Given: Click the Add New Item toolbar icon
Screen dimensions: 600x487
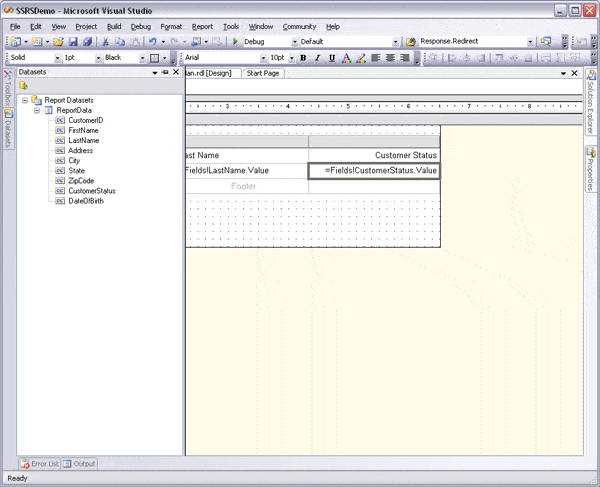Looking at the screenshot, I should [x=37, y=41].
